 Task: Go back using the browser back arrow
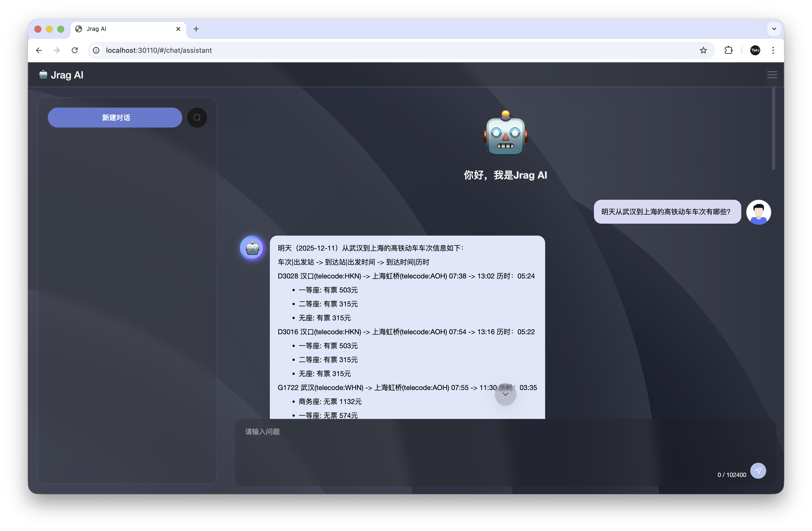click(39, 50)
